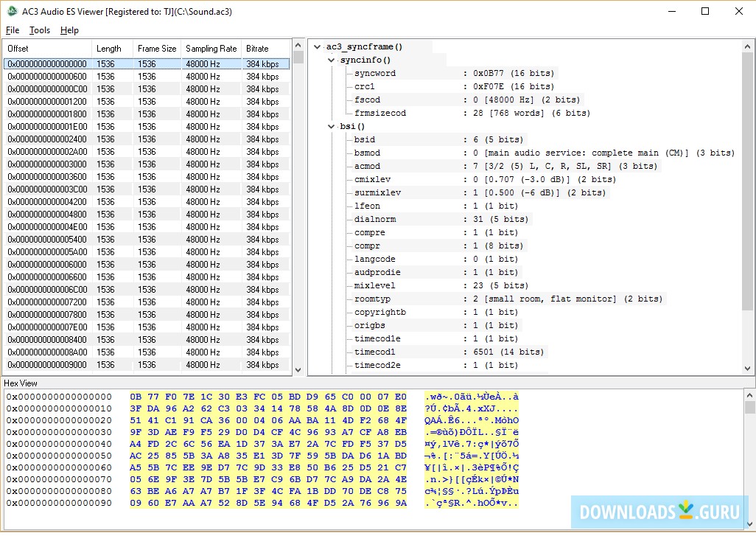Select frame at offset 0x0000000000000600
This screenshot has width=756, height=536.
tap(47, 77)
